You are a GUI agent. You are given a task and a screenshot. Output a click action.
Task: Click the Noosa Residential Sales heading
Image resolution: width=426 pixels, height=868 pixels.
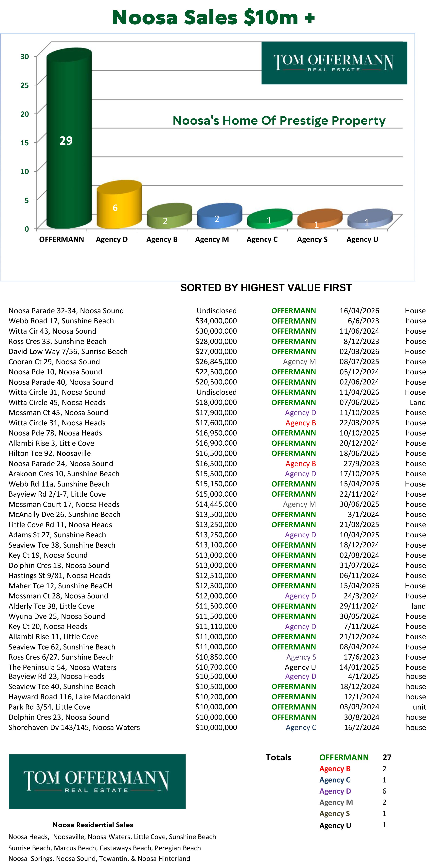pos(93,825)
